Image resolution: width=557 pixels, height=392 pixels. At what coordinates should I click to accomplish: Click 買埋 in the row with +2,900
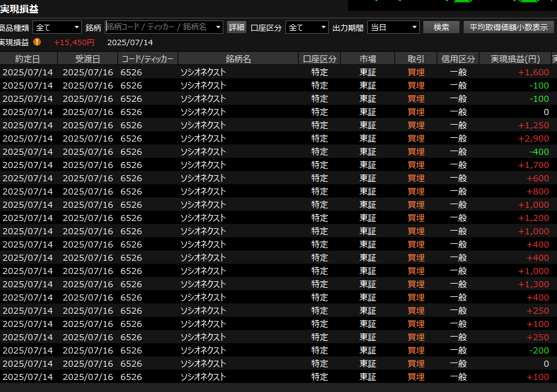click(x=416, y=138)
